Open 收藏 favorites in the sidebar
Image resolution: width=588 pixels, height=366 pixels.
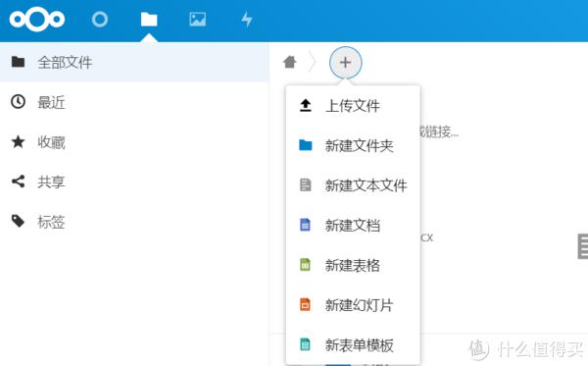[134, 142]
